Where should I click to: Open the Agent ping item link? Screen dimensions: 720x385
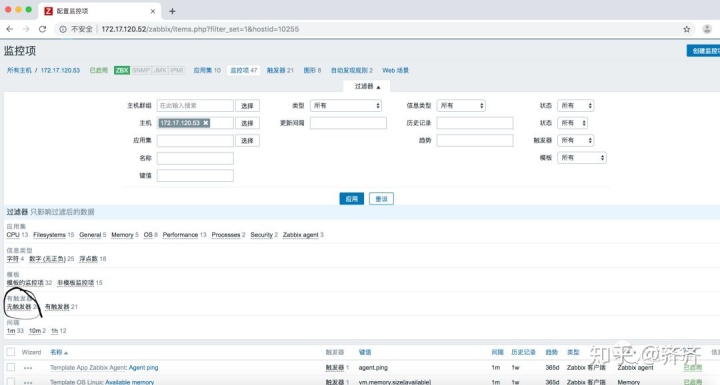tap(143, 368)
